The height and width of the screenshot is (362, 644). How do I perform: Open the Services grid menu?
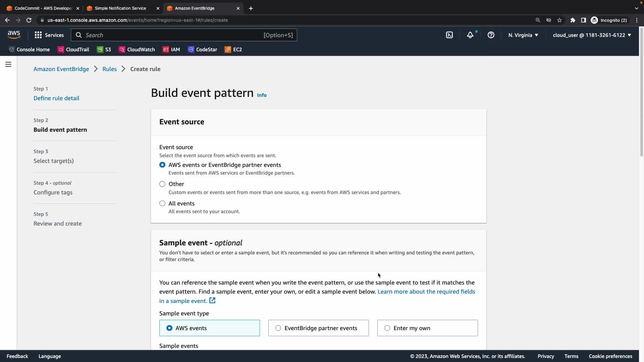49,35
